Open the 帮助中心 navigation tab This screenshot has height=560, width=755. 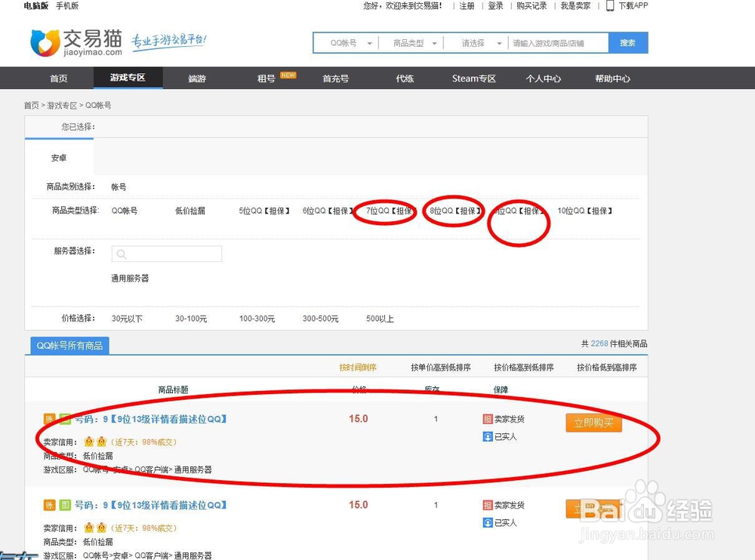[x=612, y=78]
